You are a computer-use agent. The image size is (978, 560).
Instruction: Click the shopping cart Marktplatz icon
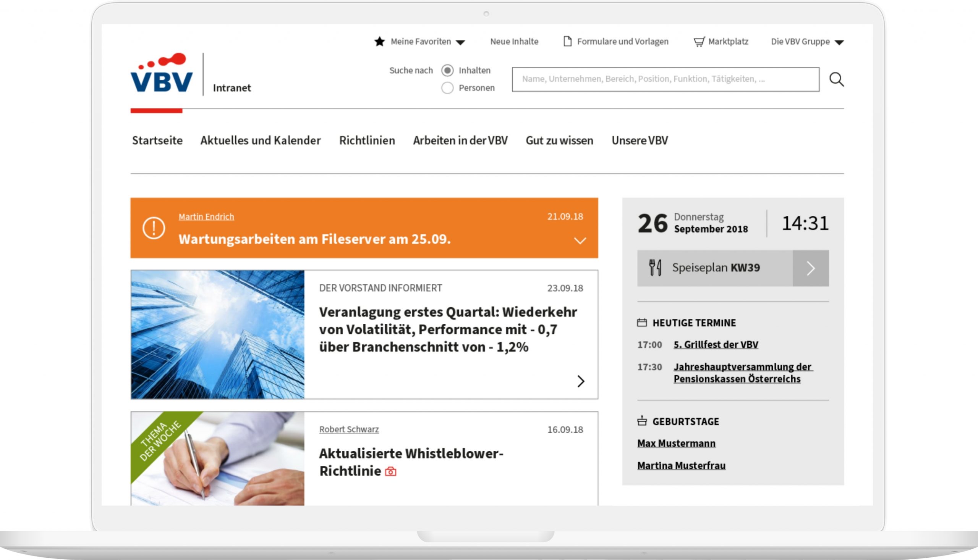point(699,42)
